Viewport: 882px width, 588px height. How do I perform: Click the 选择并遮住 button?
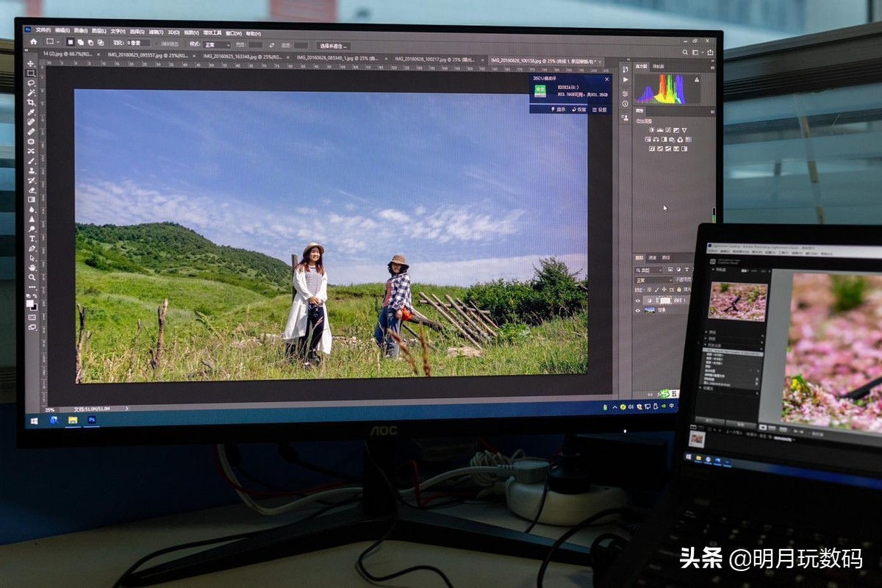[x=334, y=46]
